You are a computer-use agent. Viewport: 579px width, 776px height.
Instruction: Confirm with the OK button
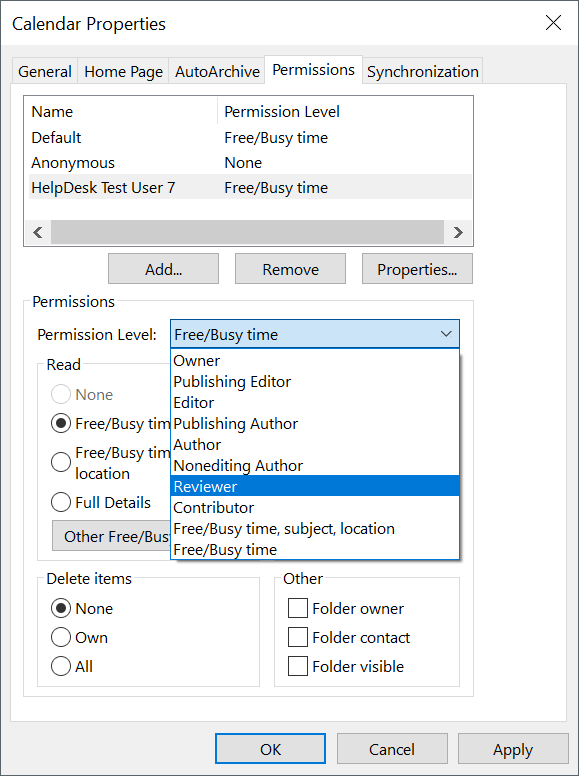pos(270,749)
